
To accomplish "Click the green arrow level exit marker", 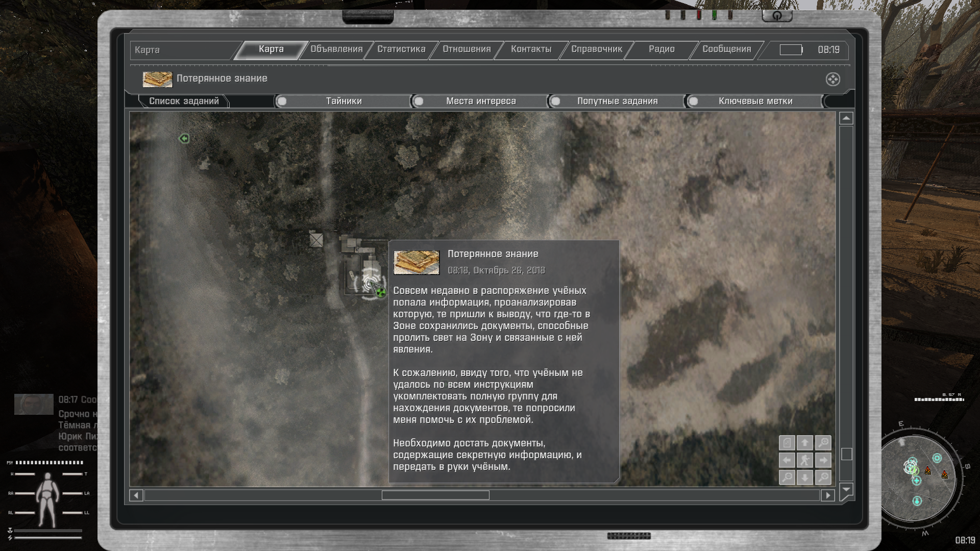I will 184,138.
